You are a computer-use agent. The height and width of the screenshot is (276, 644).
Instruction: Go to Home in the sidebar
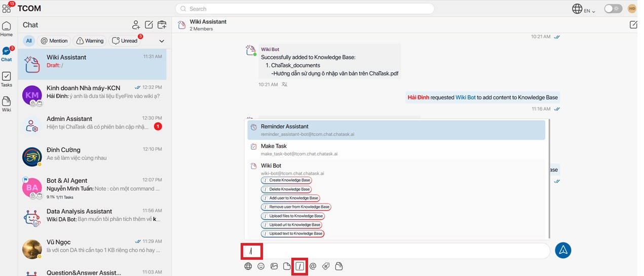7,29
